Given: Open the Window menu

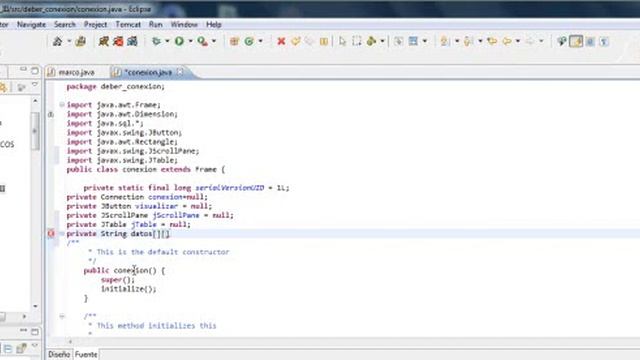Looking at the screenshot, I should point(184,24).
